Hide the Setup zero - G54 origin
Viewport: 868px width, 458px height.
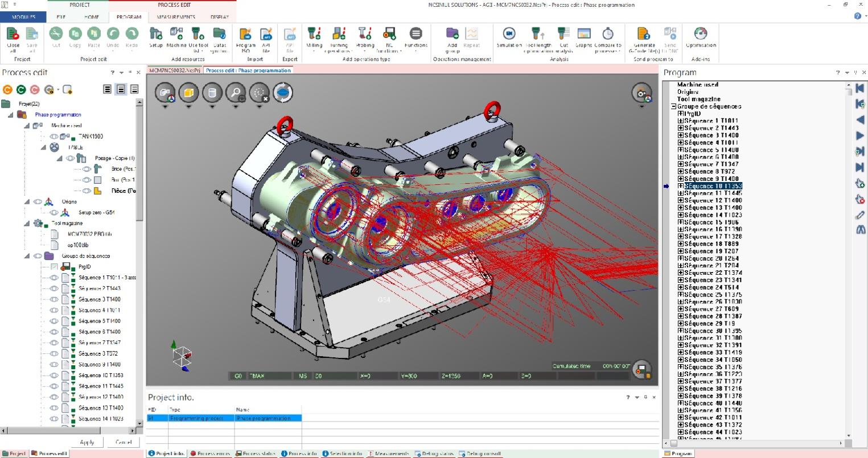pos(54,213)
